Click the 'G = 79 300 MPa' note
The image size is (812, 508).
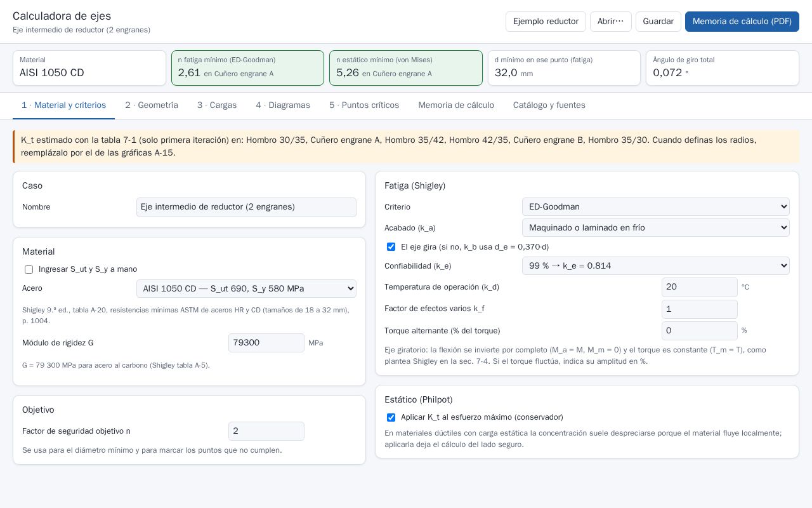tap(116, 365)
